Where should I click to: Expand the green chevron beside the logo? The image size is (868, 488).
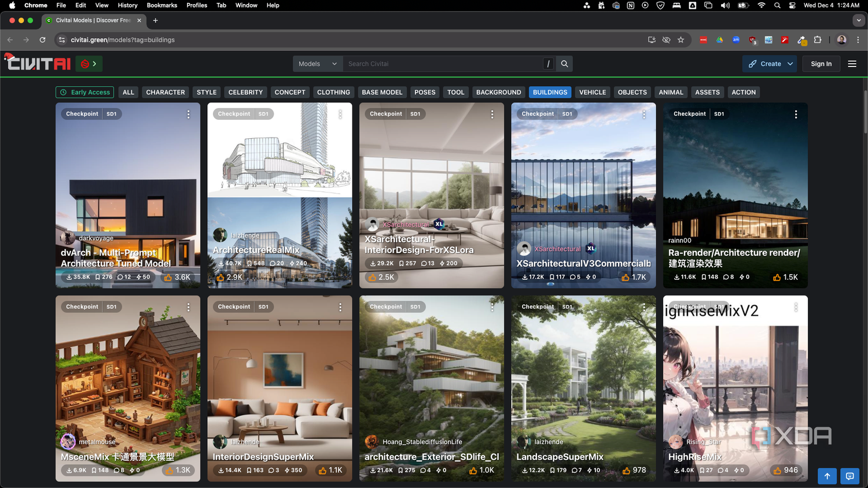click(x=95, y=64)
